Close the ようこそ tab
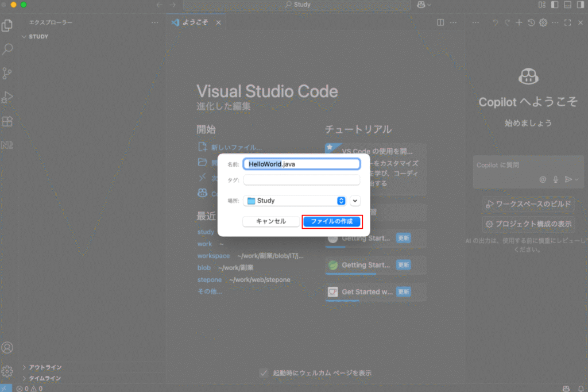 click(218, 22)
